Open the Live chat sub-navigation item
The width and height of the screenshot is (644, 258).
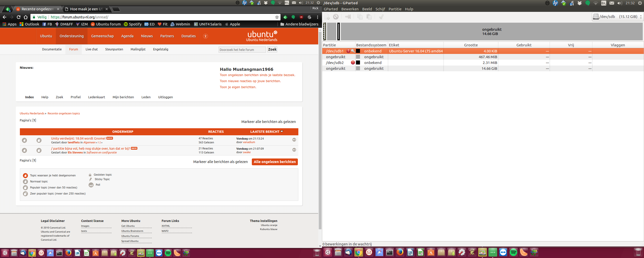[x=92, y=49]
